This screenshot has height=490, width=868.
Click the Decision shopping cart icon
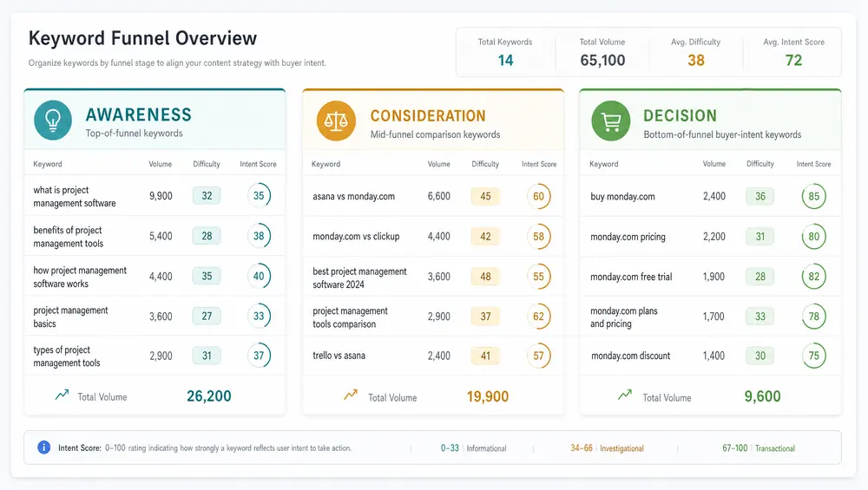tap(611, 121)
